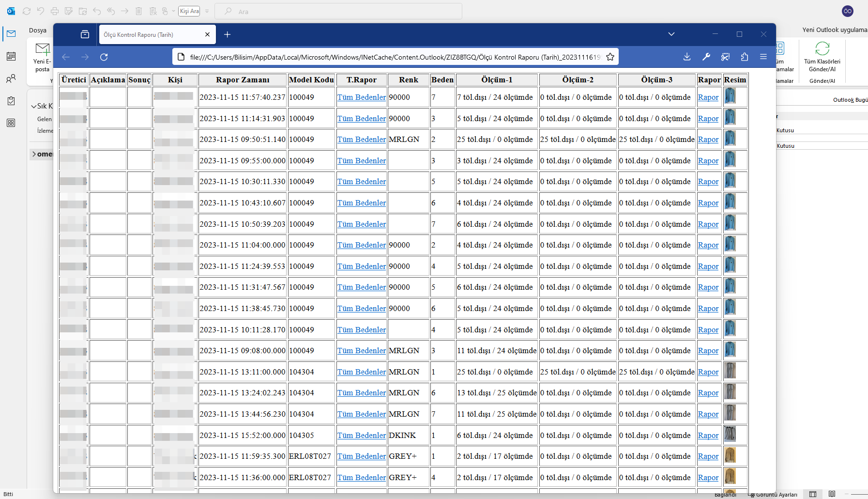Open Tüm Bedenler link for 11:59:35.300 row
The width and height of the screenshot is (868, 499).
(362, 456)
